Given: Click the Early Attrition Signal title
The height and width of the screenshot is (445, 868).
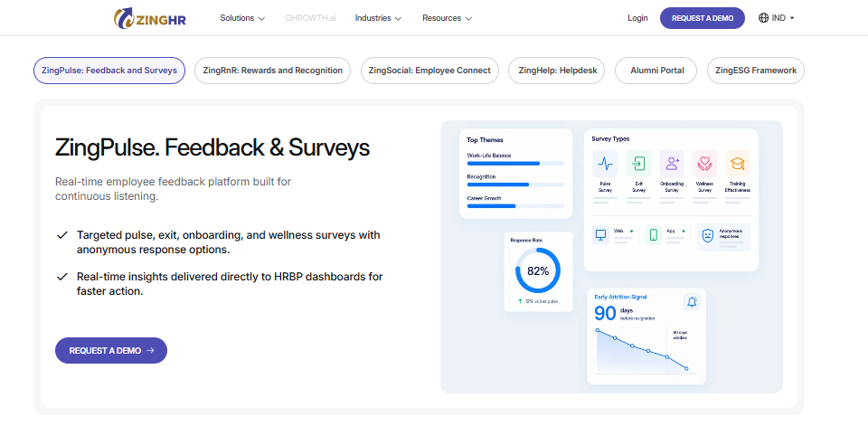Looking at the screenshot, I should coord(620,297).
